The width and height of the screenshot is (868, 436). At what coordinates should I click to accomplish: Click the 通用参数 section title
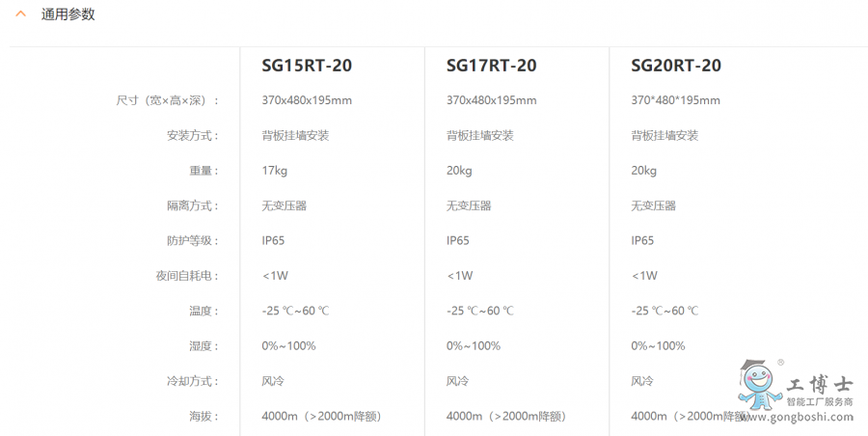(x=68, y=15)
